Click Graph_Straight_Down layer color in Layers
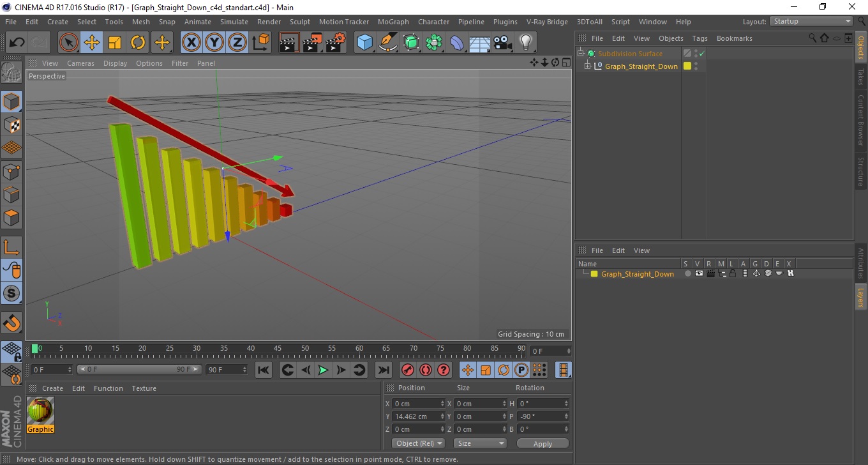Image resolution: width=868 pixels, height=465 pixels. pyautogui.click(x=594, y=273)
